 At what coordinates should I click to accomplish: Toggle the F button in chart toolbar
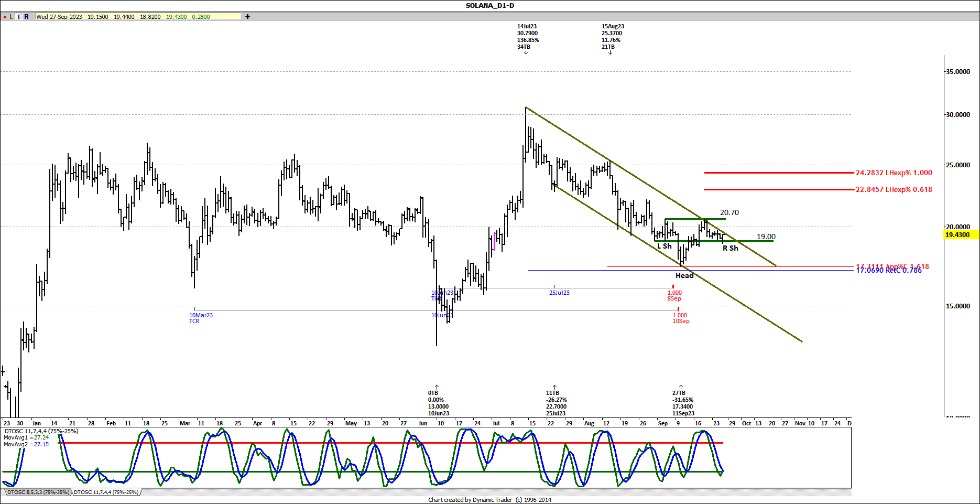point(19,17)
